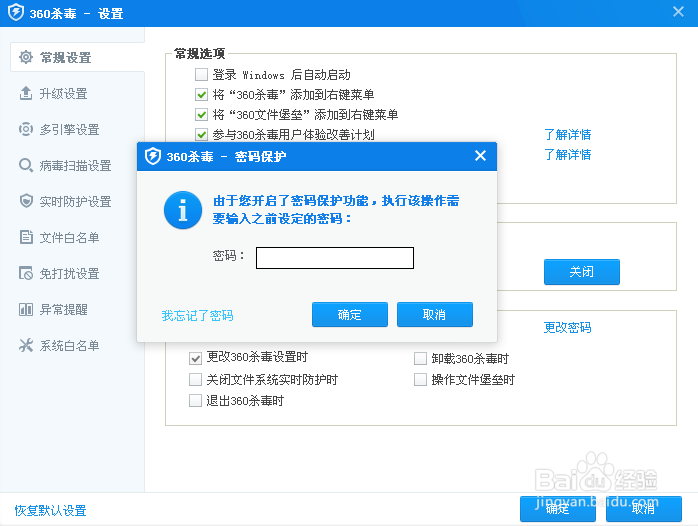Close the 密码保护 dialog with the X
The image size is (698, 526).
click(480, 156)
